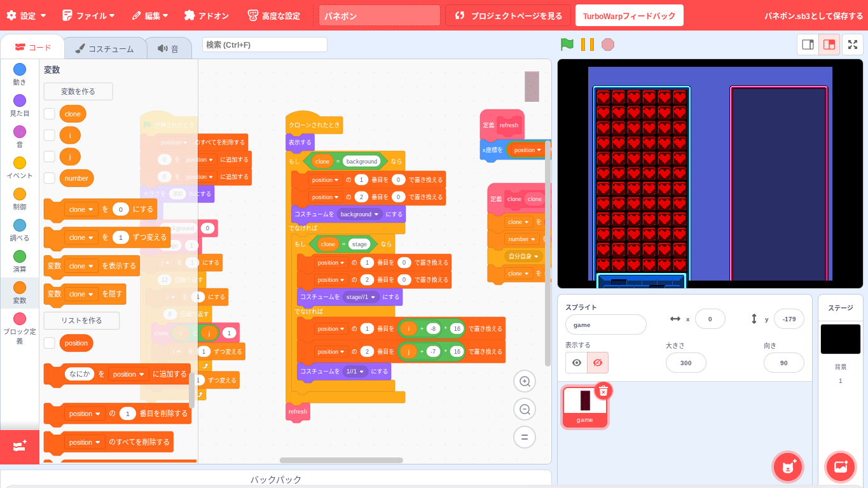Image resolution: width=868 pixels, height=488 pixels.
Task: Show the sprite using the eye icon
Action: coord(577,363)
